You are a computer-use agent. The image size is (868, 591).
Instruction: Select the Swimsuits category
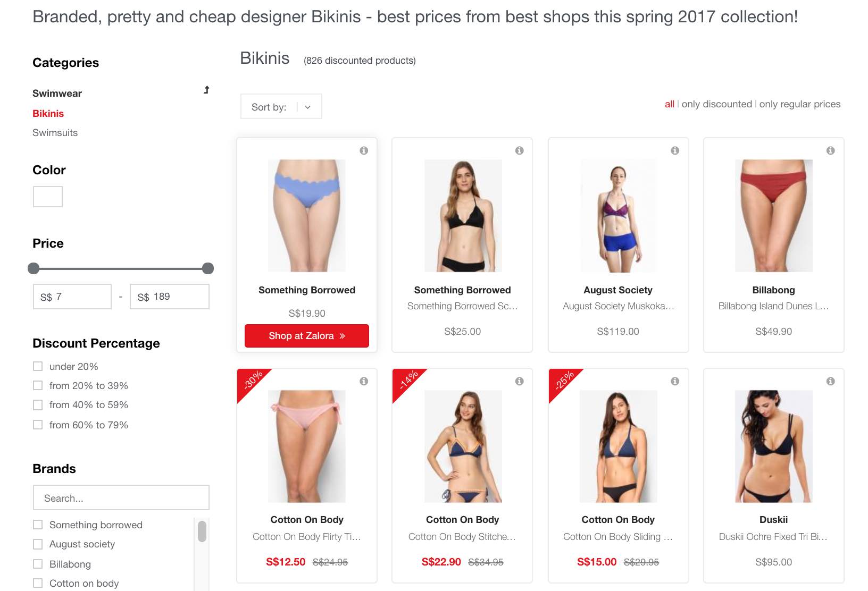point(55,133)
